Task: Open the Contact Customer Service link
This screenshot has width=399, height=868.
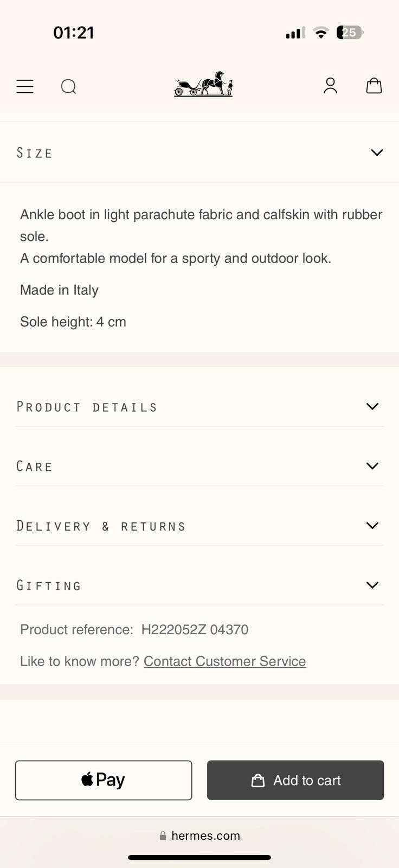Action: click(225, 661)
